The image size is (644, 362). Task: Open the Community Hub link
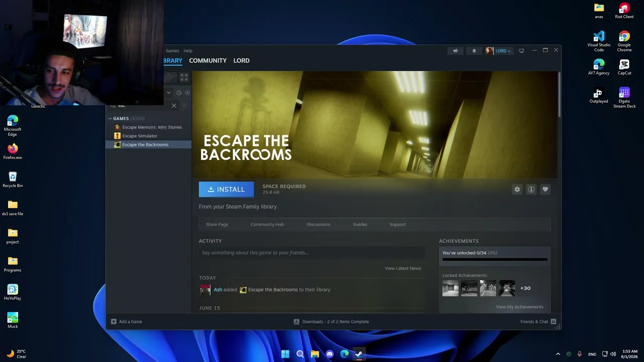point(267,224)
